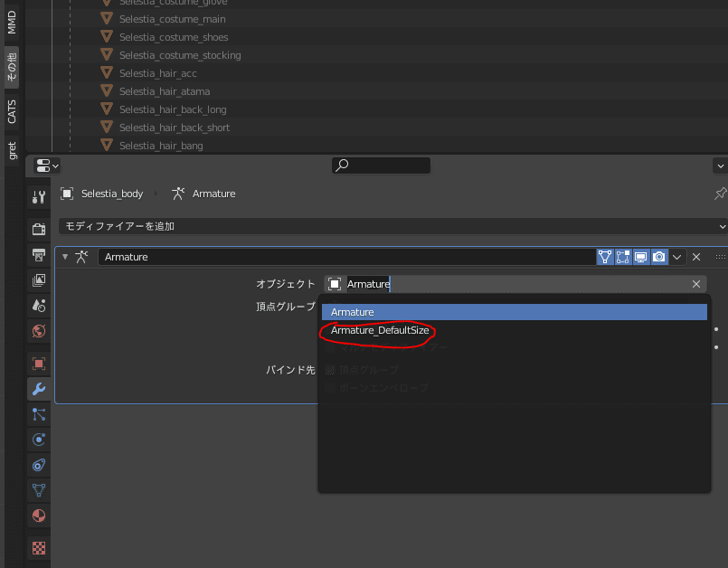Open the World properties tab
Viewport: 728px width, 568px height.
click(39, 331)
